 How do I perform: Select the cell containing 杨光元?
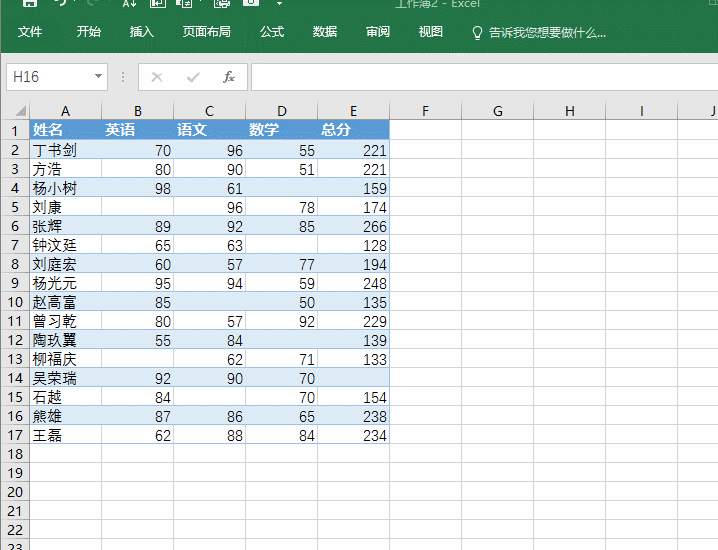(65, 283)
